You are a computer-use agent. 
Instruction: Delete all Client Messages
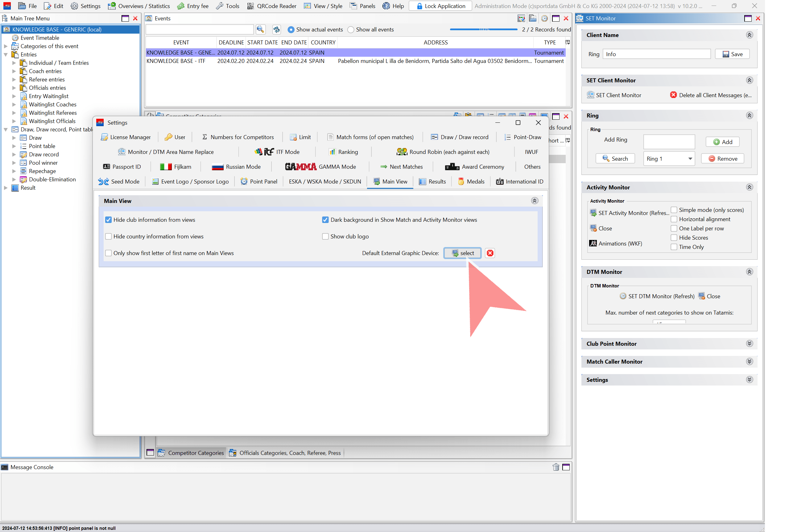[x=711, y=95]
